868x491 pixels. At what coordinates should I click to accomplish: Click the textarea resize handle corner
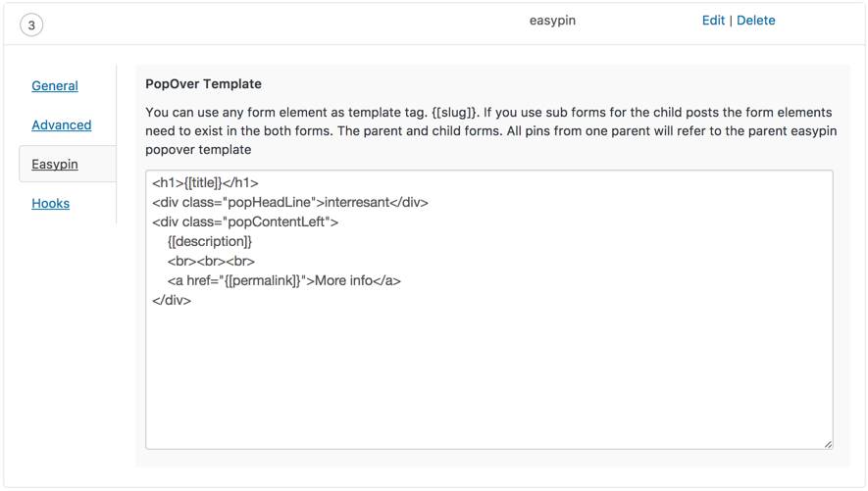coord(828,444)
